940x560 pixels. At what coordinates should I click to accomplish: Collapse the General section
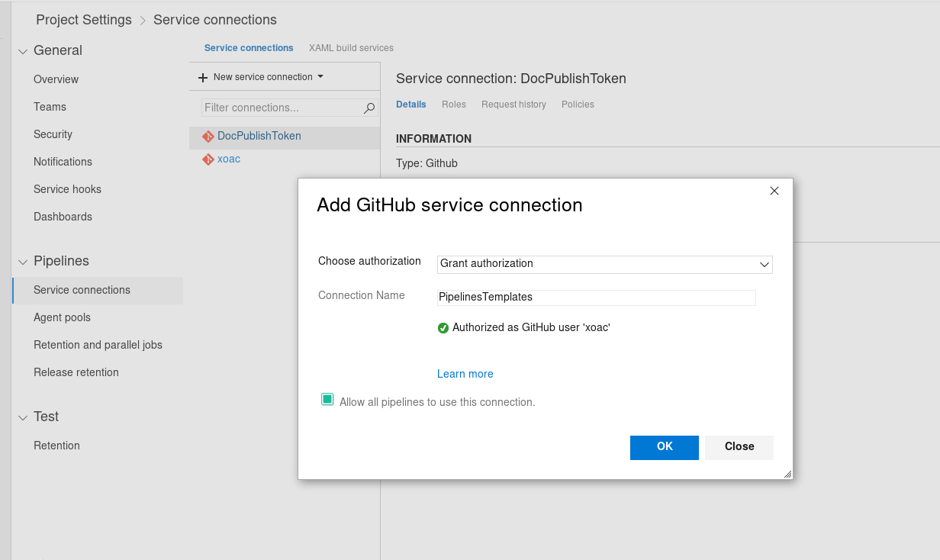click(23, 50)
